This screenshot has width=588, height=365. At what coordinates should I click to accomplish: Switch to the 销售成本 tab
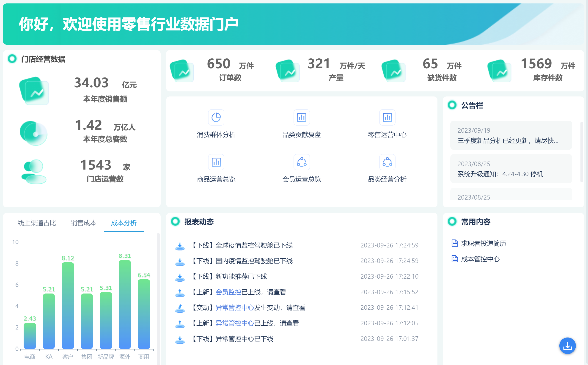(83, 222)
